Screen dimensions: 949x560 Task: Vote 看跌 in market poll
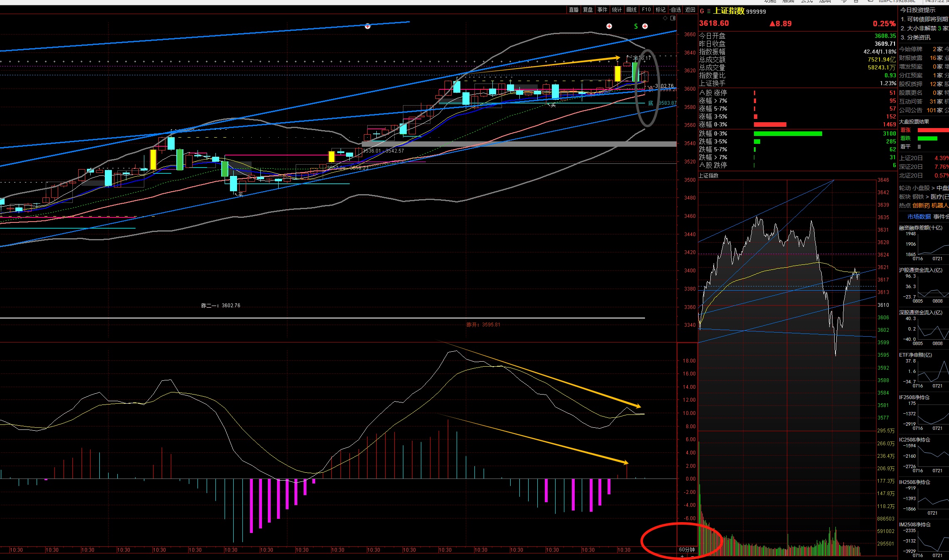tap(905, 138)
